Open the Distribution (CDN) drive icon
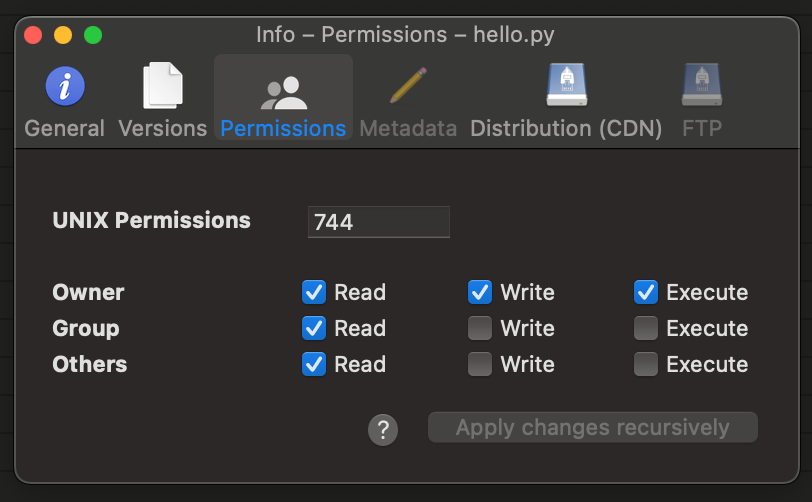This screenshot has width=812, height=502. (x=566, y=86)
